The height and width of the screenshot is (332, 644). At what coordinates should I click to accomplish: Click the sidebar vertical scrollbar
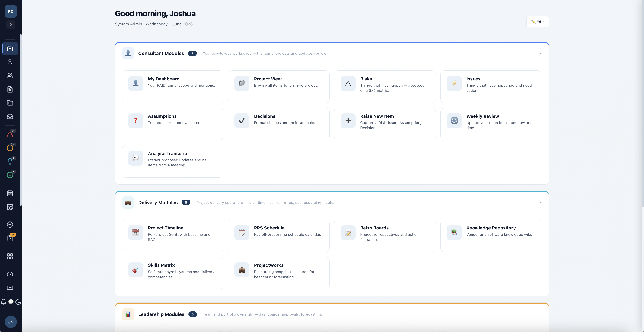tap(21, 120)
